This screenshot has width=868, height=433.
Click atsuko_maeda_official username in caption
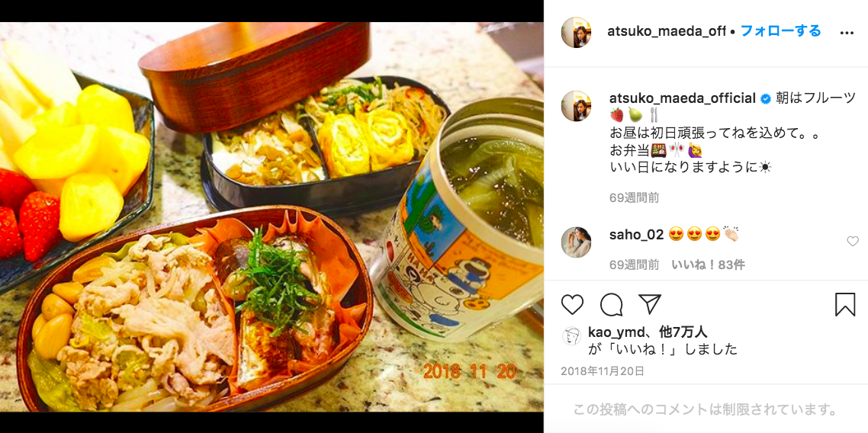click(x=682, y=99)
